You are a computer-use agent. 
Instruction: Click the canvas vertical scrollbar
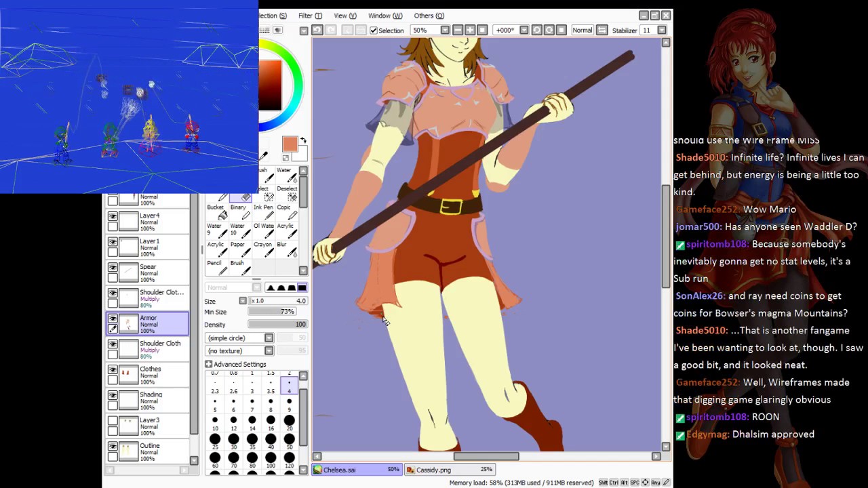click(666, 235)
